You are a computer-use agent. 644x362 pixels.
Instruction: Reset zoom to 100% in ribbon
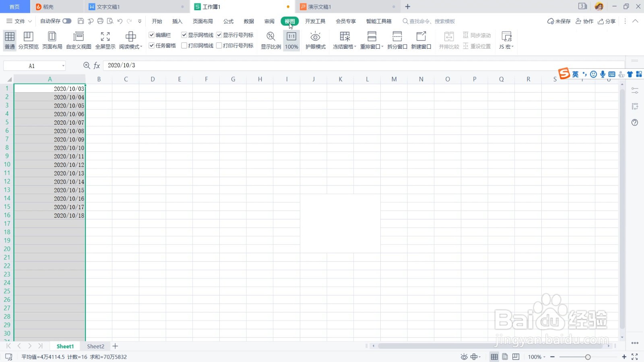pyautogui.click(x=291, y=41)
